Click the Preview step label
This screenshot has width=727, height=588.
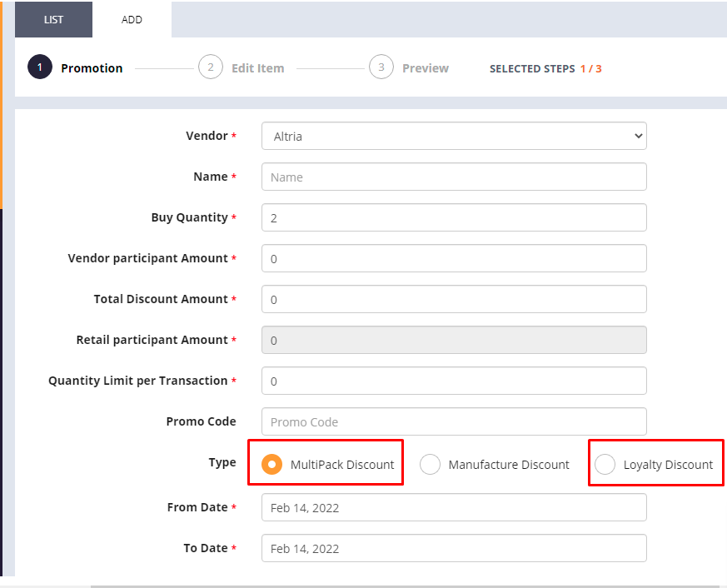point(426,68)
